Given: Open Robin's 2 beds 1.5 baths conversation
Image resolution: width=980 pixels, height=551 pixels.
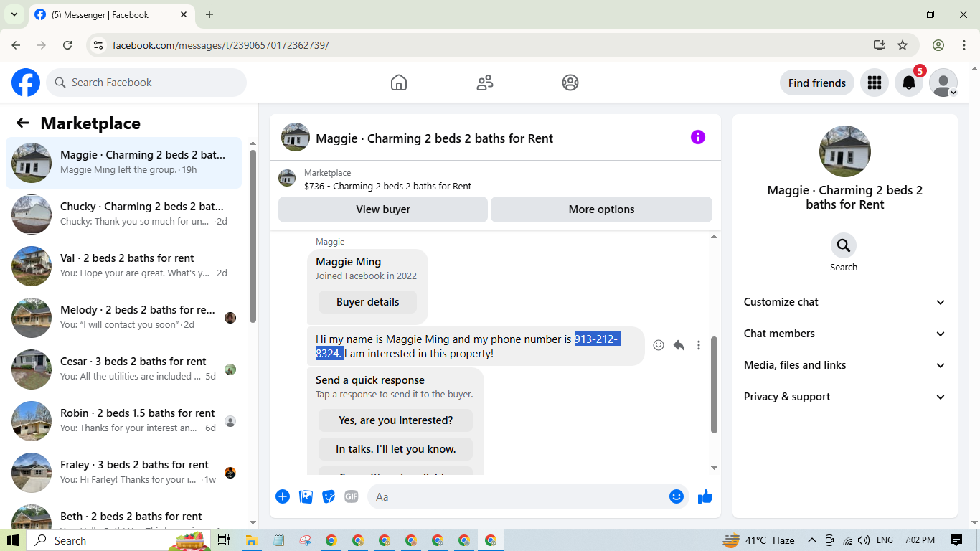Looking at the screenshot, I should click(x=124, y=421).
